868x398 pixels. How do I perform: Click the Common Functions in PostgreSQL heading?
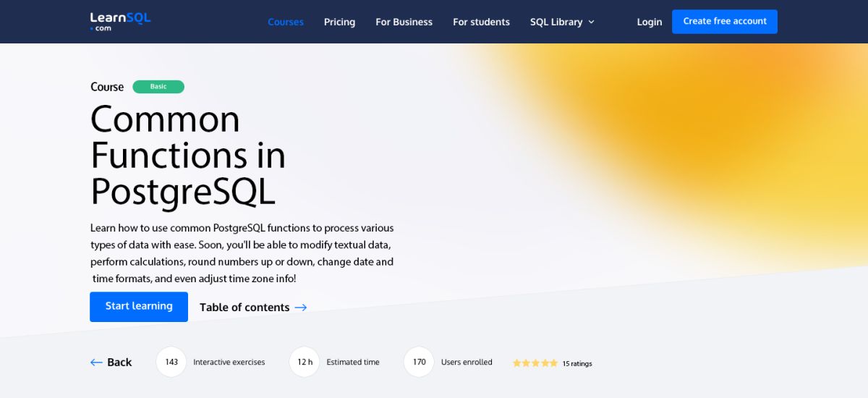coord(188,156)
